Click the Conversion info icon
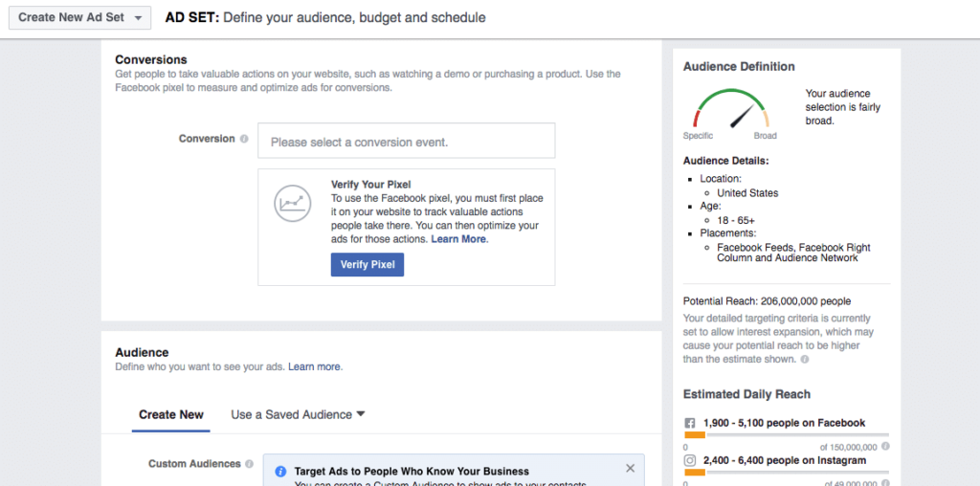Screen dimensions: 980x486 click(x=244, y=139)
